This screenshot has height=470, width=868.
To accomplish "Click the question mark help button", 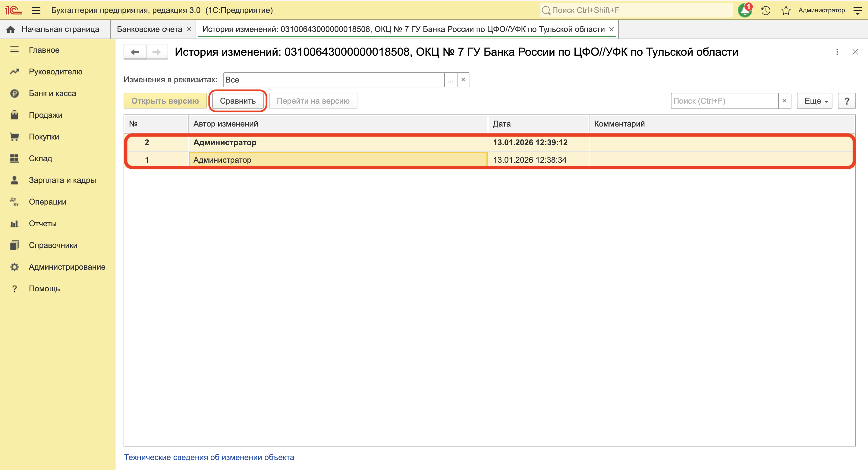I will click(x=846, y=101).
